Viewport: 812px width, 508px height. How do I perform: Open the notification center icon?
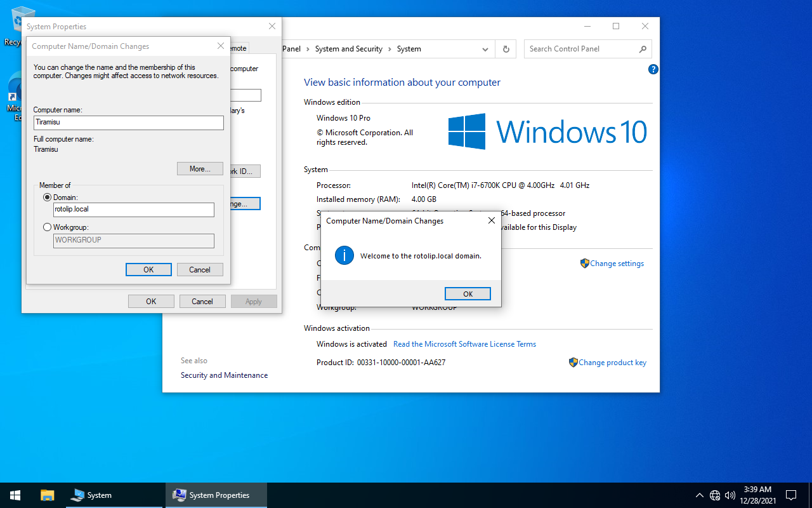(x=791, y=495)
